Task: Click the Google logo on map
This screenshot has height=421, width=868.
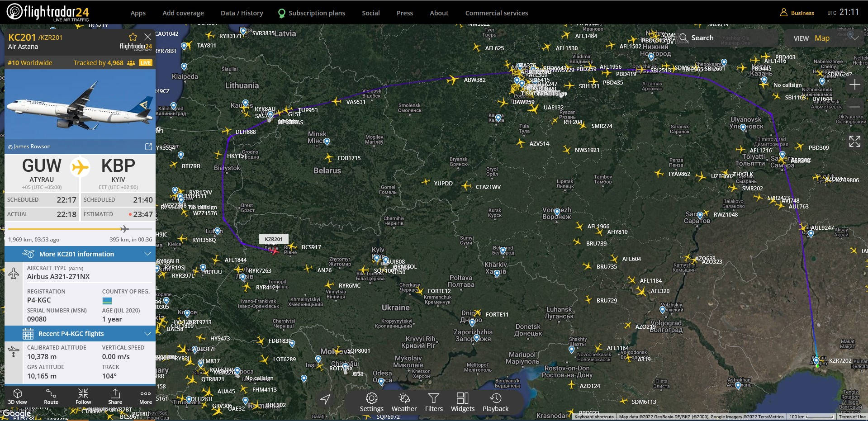Action: (x=17, y=413)
